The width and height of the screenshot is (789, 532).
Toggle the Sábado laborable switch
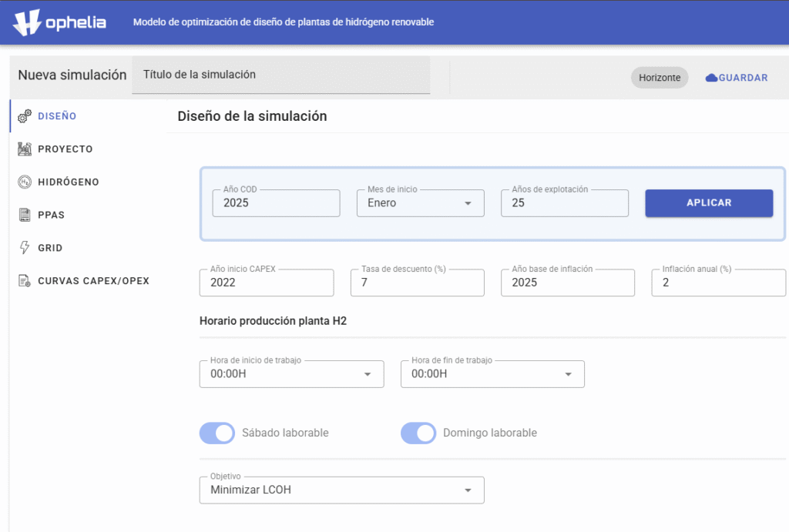(217, 433)
